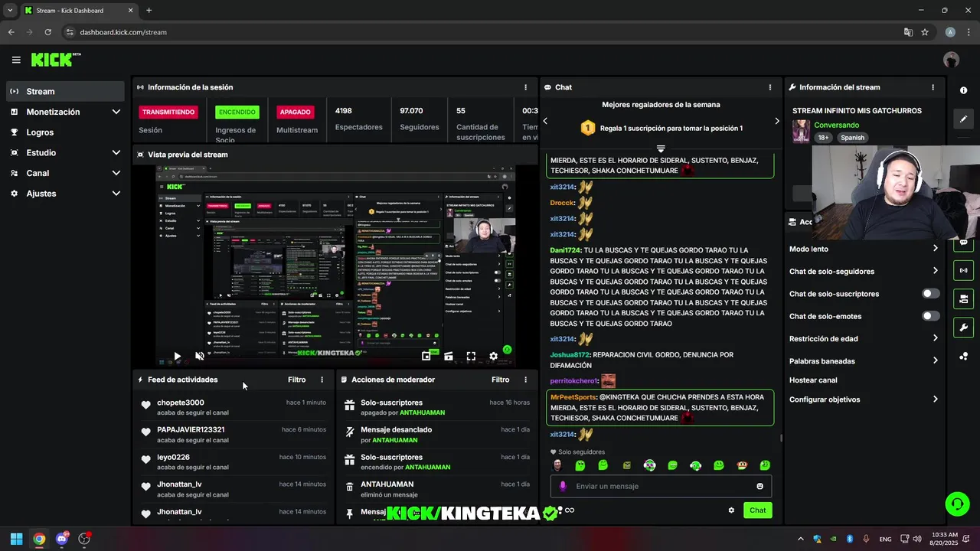Image resolution: width=980 pixels, height=551 pixels.
Task: Expand the Monetización menu
Action: click(x=65, y=112)
